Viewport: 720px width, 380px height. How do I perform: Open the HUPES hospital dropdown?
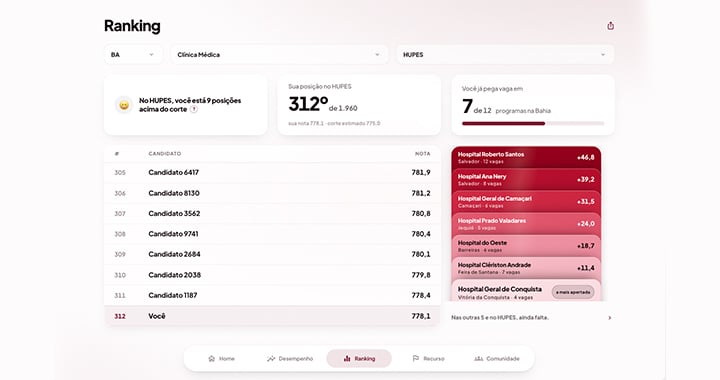pos(505,55)
